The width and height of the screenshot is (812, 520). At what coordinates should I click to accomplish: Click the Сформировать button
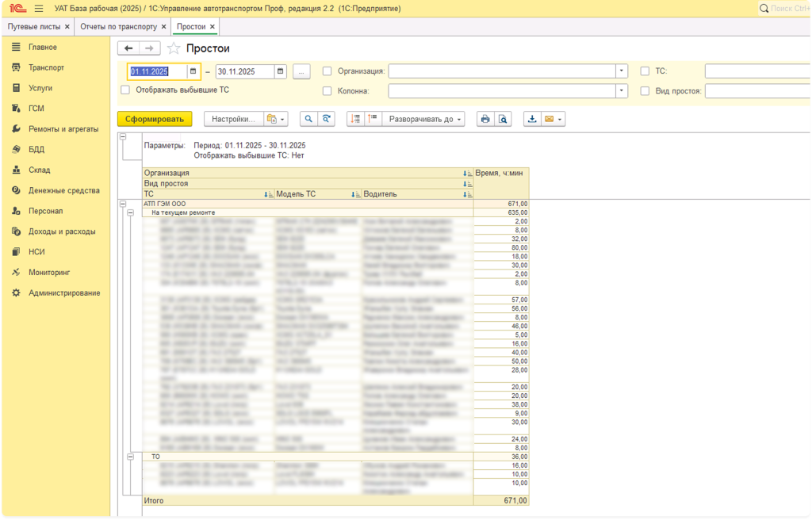pos(155,119)
